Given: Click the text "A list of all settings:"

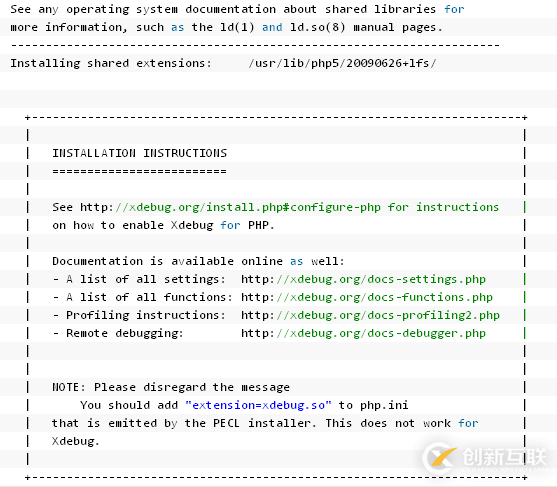Looking at the screenshot, I should (146, 280).
